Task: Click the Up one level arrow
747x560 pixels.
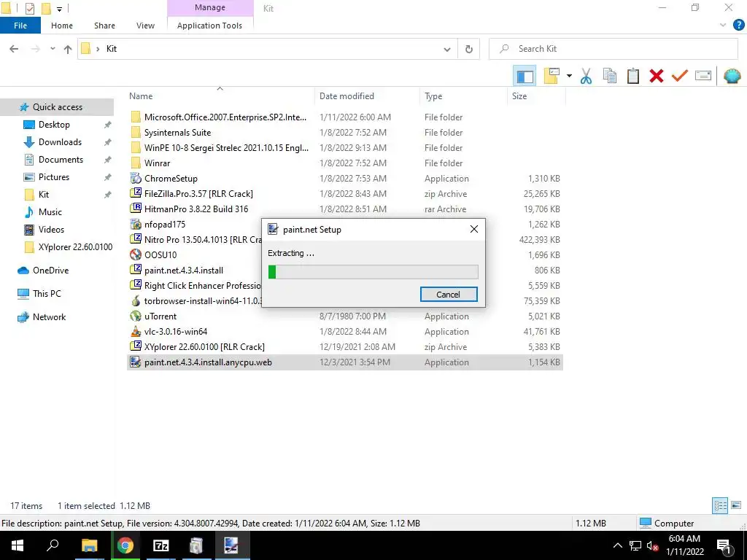Action: tap(68, 49)
